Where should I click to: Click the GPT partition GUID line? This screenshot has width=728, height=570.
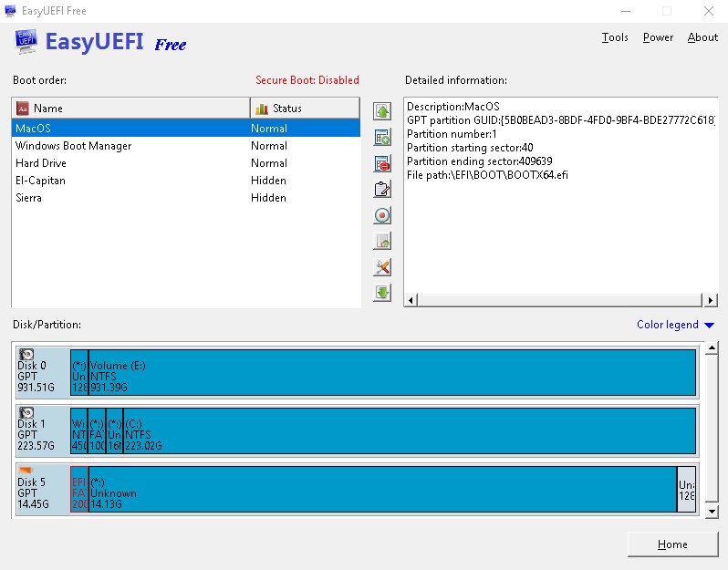pyautogui.click(x=561, y=120)
